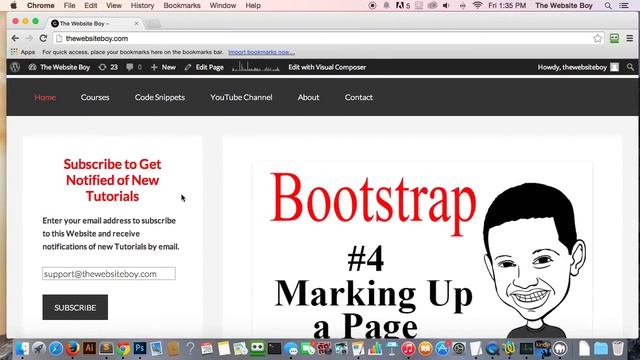This screenshot has width=640, height=360.
Task: Open a new tab with the new-tab button
Action: [153, 24]
